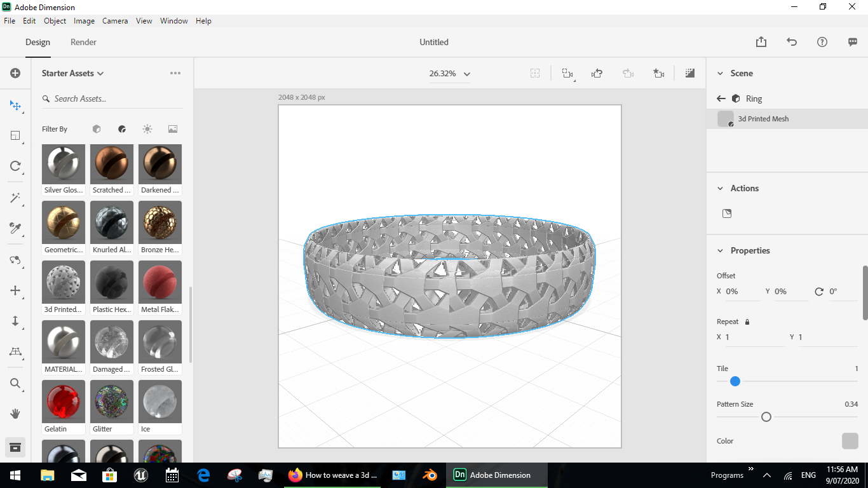Switch to the Render tab
Screen dimensions: 868x488
(83, 42)
